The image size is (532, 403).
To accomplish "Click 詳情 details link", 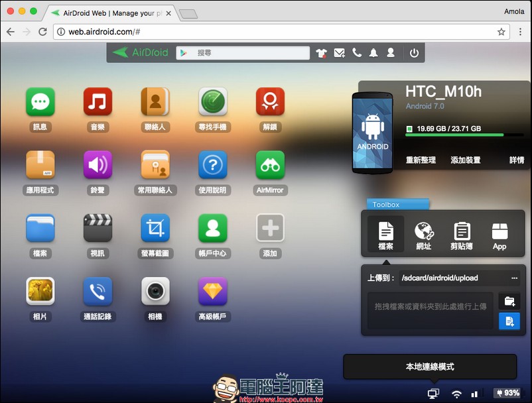I will point(517,160).
